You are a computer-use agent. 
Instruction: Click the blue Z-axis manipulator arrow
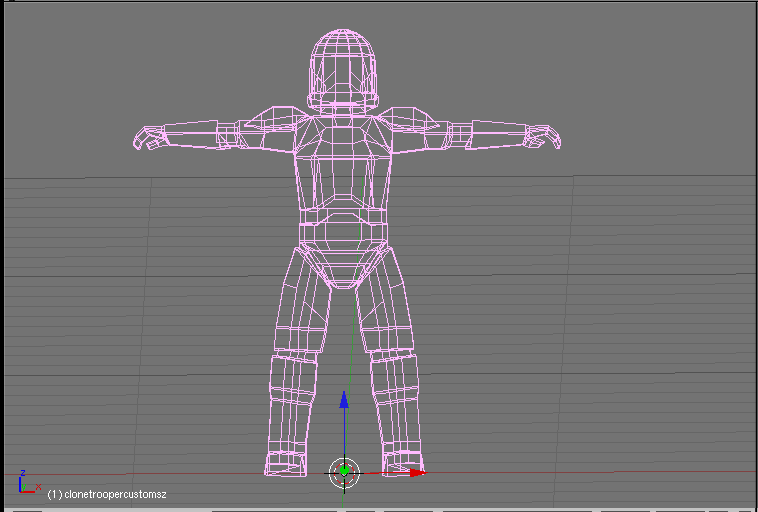point(344,400)
